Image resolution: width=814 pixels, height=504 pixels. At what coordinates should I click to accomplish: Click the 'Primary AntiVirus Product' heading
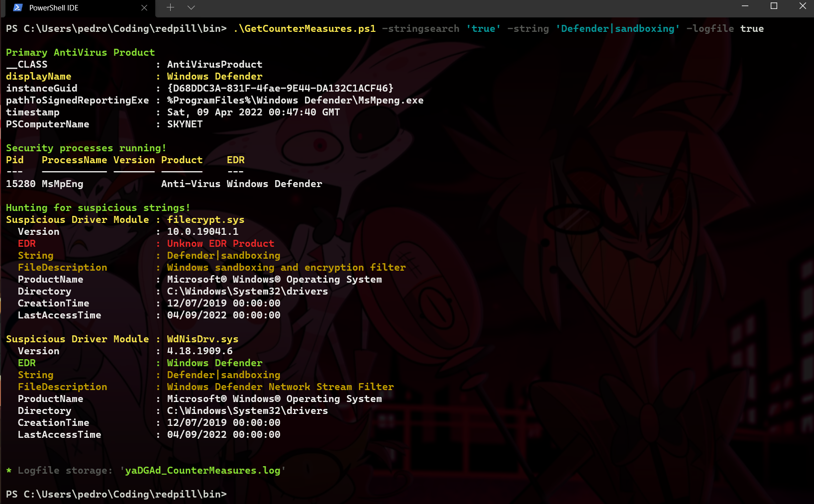(80, 52)
